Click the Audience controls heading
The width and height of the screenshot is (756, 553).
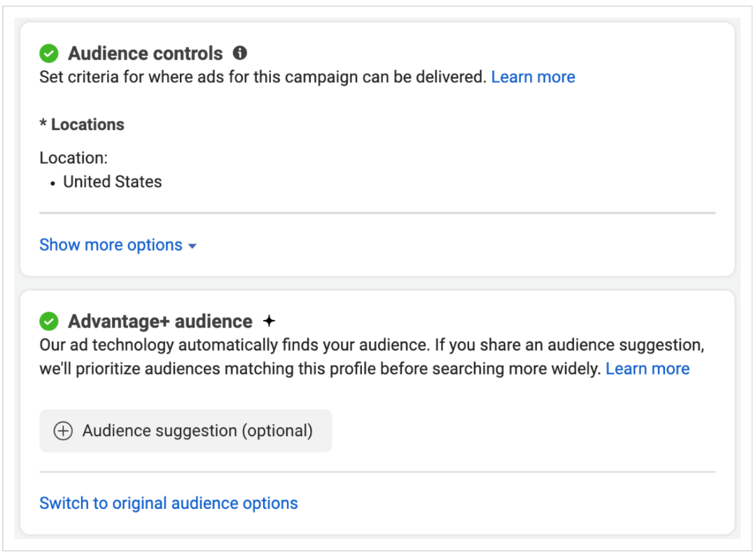click(x=145, y=53)
